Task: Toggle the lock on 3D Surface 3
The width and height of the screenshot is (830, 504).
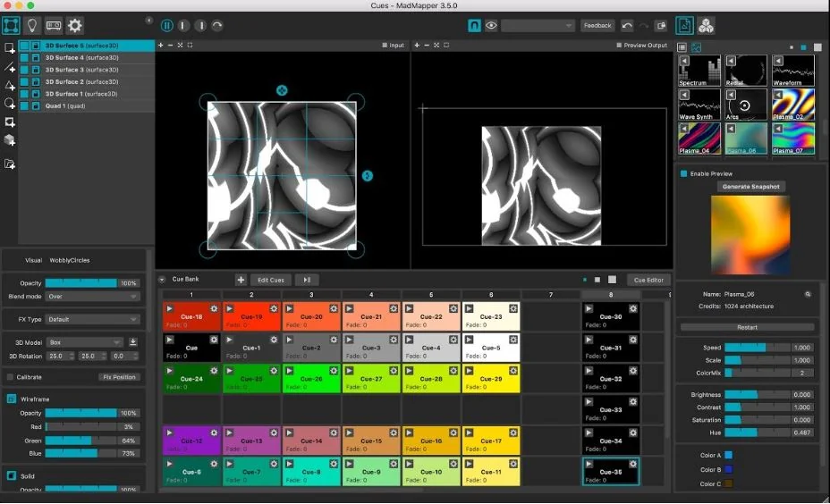Action: (36, 70)
